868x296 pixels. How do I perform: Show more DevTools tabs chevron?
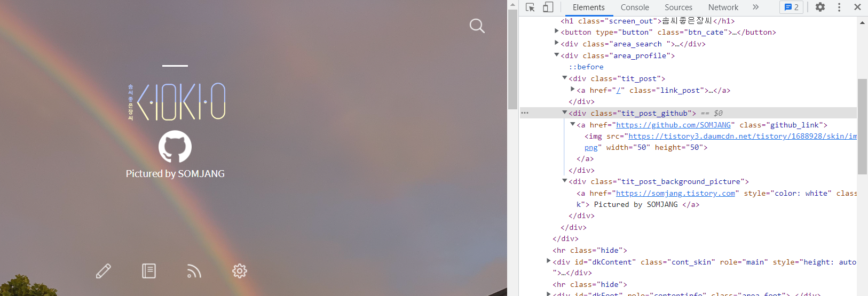coord(755,7)
